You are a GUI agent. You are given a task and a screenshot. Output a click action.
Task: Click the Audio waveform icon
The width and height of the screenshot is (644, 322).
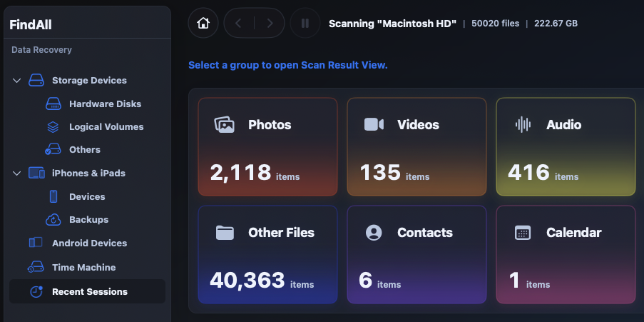523,125
